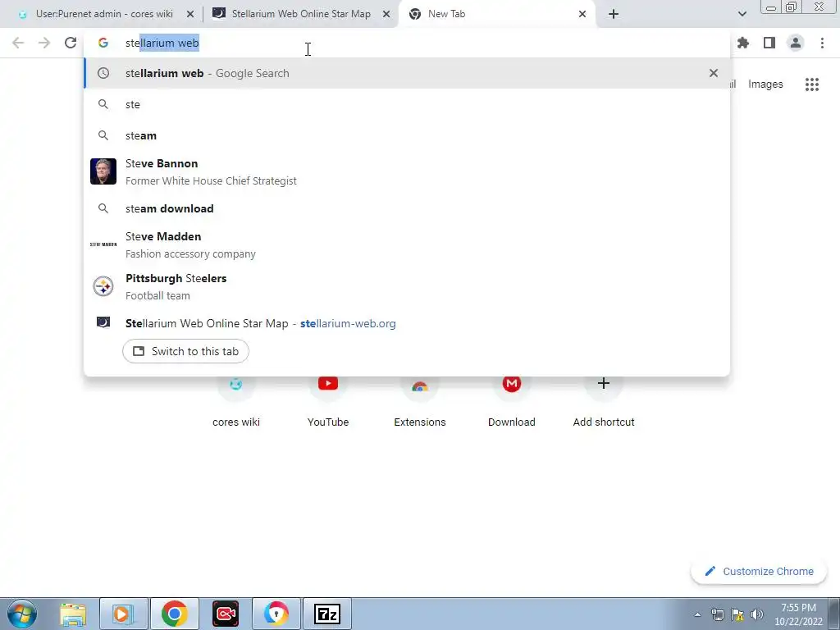This screenshot has height=630, width=840.
Task: Launch Windows Media Player from taskbar
Action: click(x=123, y=614)
